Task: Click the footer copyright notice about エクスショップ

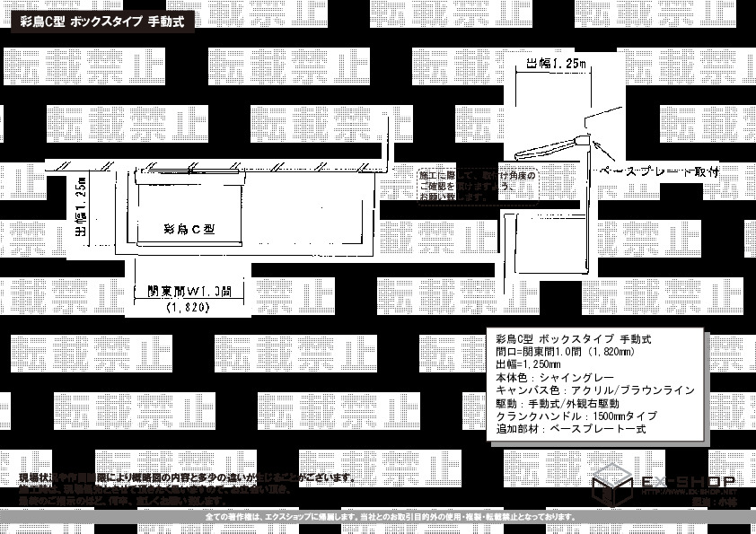Action: (x=391, y=517)
